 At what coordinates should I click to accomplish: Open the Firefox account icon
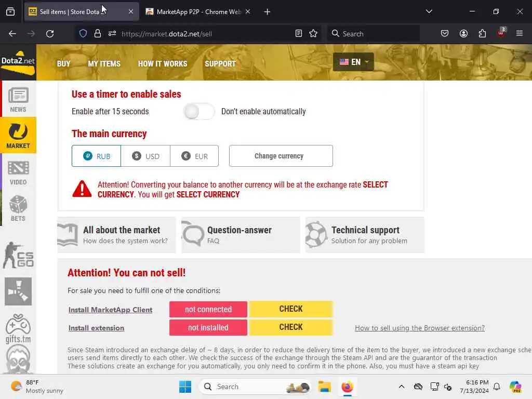tap(463, 34)
